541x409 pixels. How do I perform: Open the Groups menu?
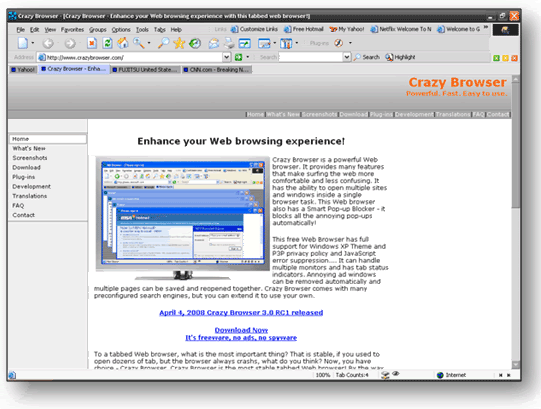98,30
